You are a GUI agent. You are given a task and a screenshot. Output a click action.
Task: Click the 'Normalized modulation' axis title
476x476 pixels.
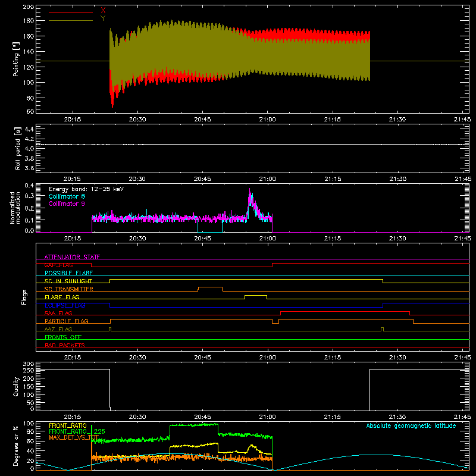point(15,208)
